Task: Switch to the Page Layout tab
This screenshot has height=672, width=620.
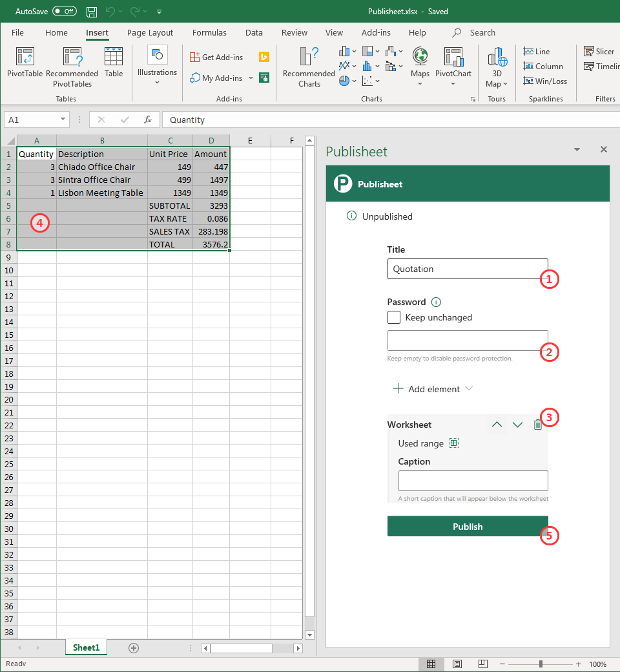Action: point(150,32)
